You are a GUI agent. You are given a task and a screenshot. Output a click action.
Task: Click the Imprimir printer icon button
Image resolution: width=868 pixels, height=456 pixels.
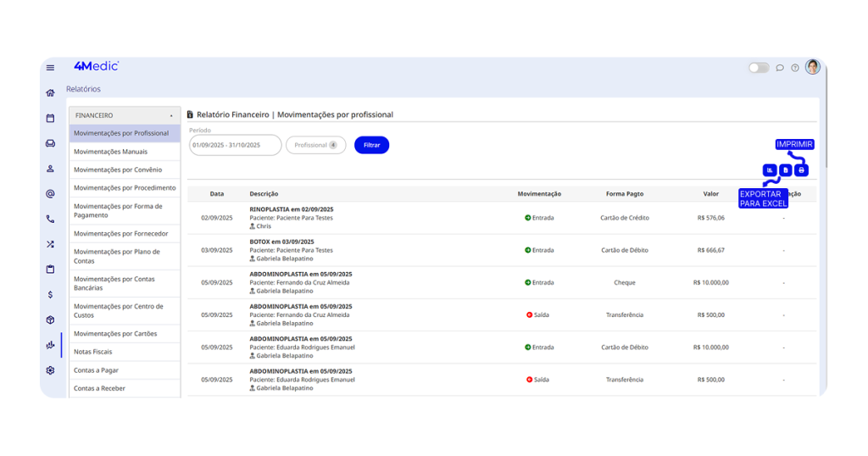[801, 170]
